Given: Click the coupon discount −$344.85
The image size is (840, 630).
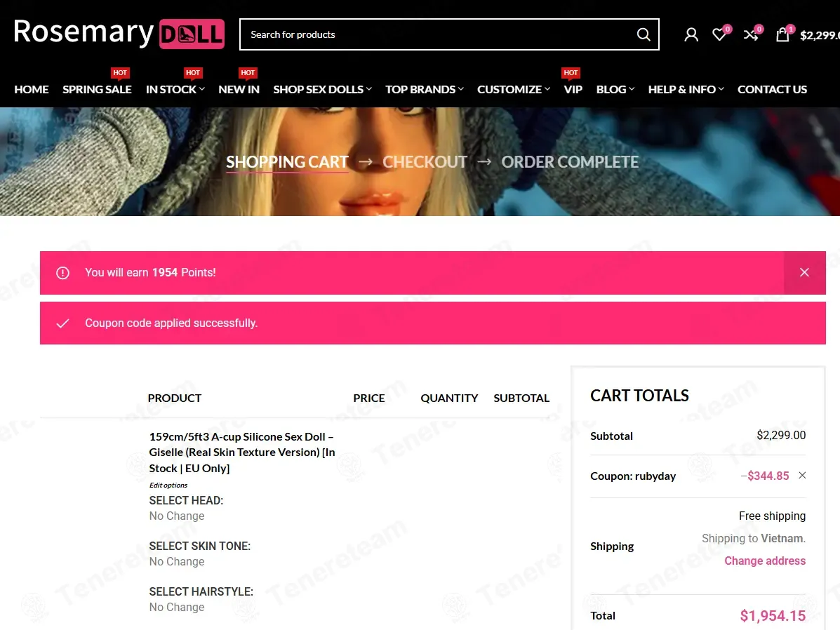Looking at the screenshot, I should (x=765, y=476).
